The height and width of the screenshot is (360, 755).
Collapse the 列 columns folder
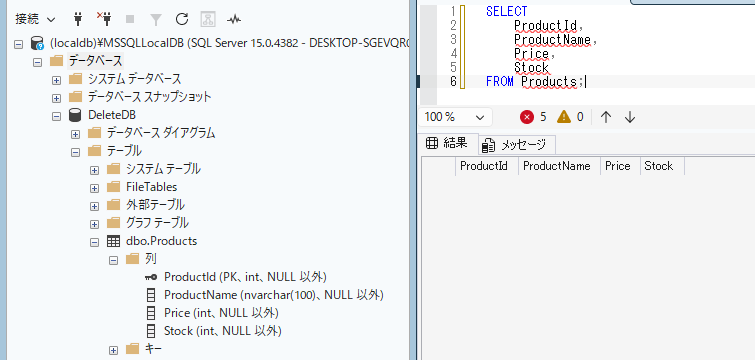pyautogui.click(x=113, y=260)
